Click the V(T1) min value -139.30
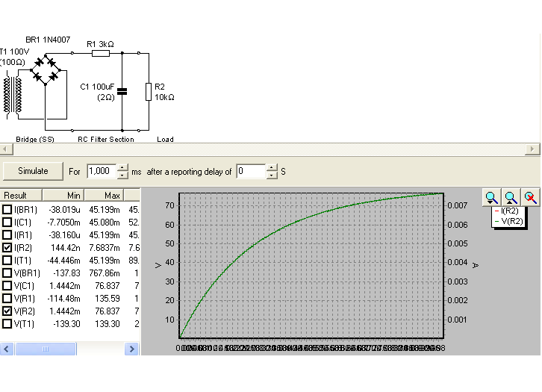 66,324
